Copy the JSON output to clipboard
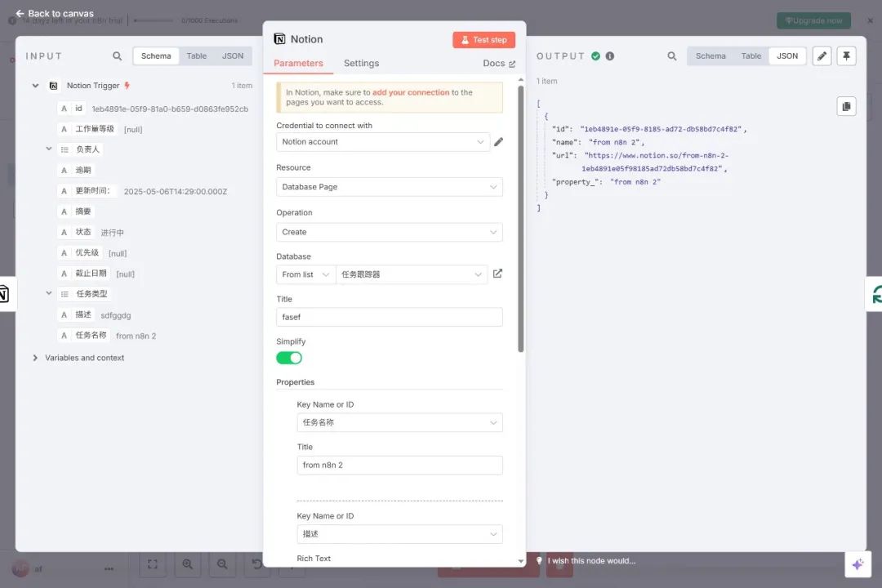This screenshot has height=588, width=882. coord(846,106)
